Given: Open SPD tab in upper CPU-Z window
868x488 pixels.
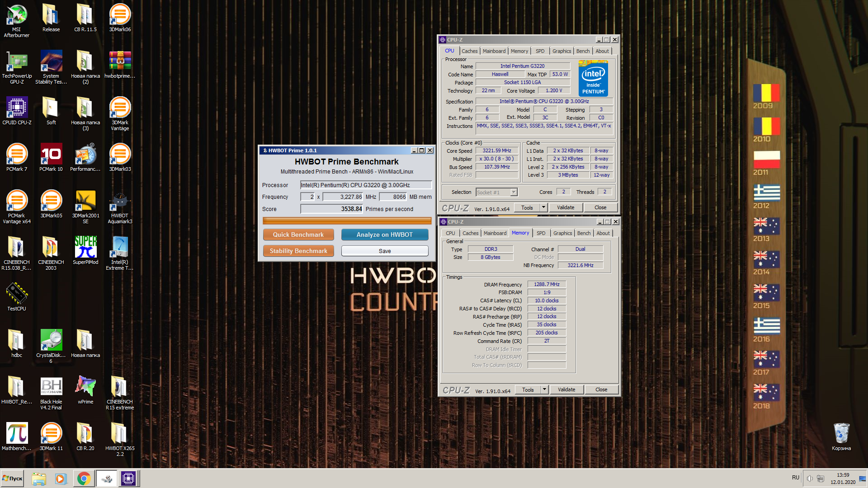Looking at the screenshot, I should coord(540,51).
